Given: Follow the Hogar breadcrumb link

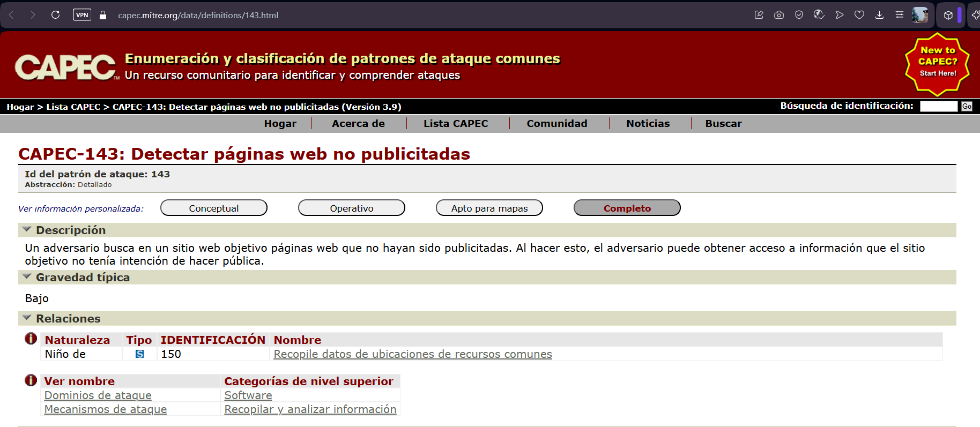Looking at the screenshot, I should (x=20, y=107).
